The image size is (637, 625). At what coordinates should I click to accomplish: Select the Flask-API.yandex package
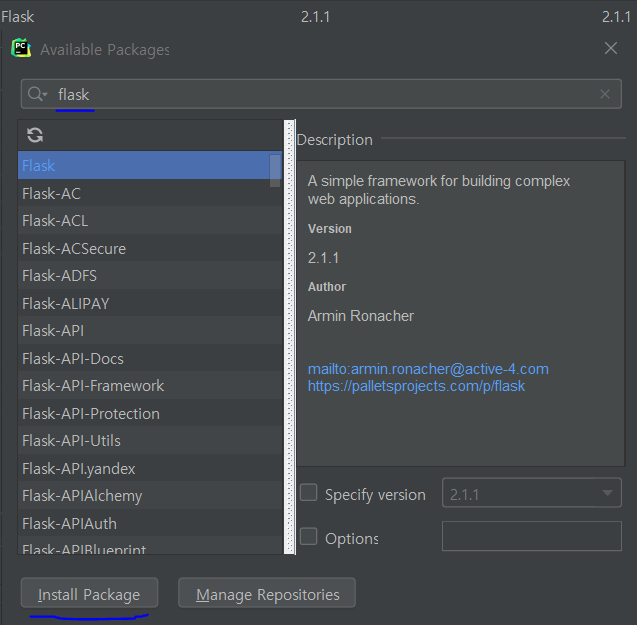coord(150,468)
